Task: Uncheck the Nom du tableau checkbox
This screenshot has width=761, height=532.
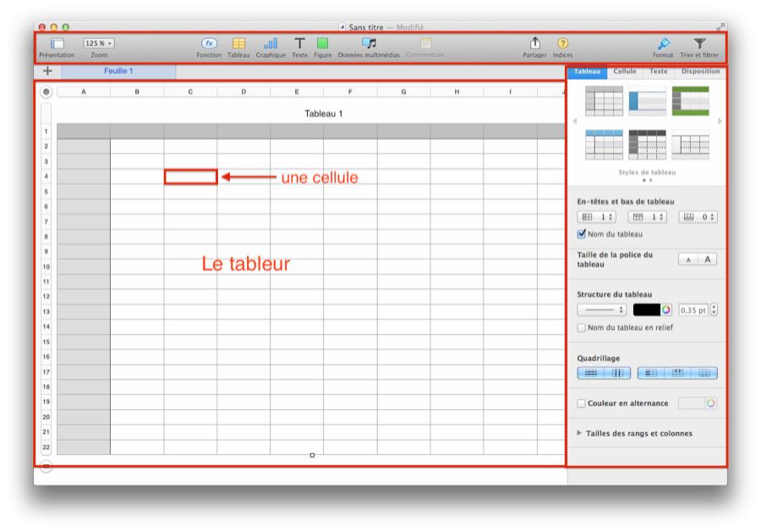Action: click(582, 234)
